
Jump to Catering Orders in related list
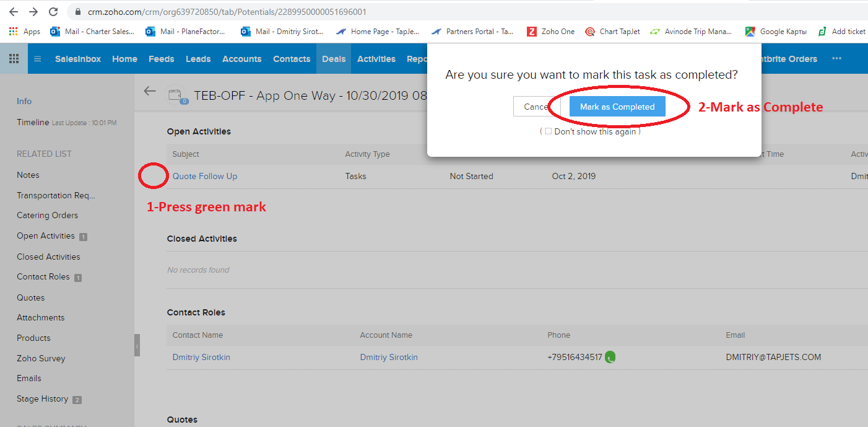[x=48, y=215]
